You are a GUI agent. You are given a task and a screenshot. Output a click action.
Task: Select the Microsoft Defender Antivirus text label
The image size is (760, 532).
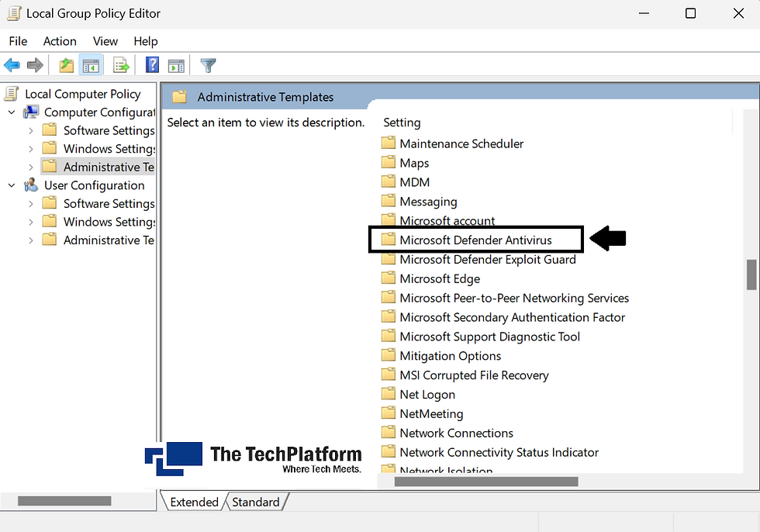(x=475, y=240)
